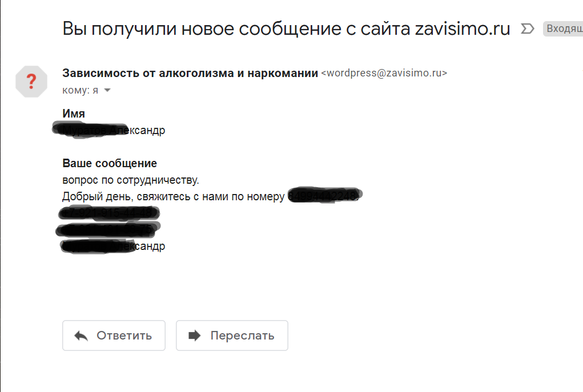Click the "кому: я" recipient text

pos(81,91)
